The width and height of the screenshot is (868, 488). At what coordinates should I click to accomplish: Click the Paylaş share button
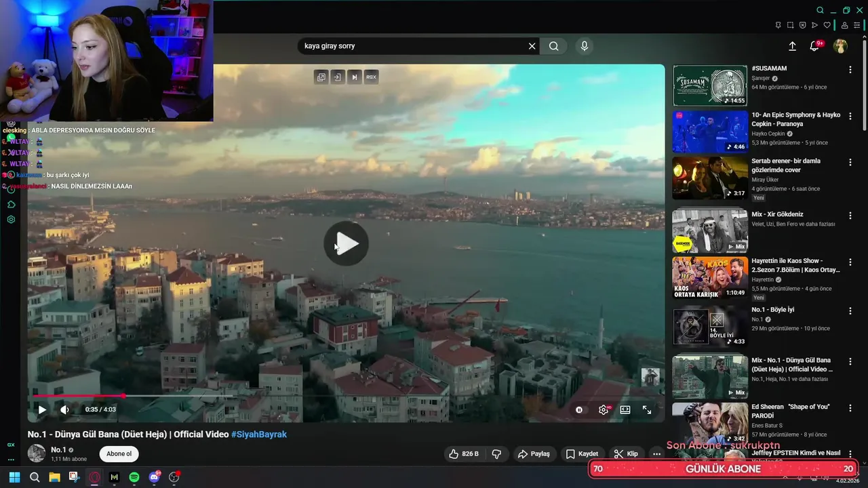coord(534,454)
